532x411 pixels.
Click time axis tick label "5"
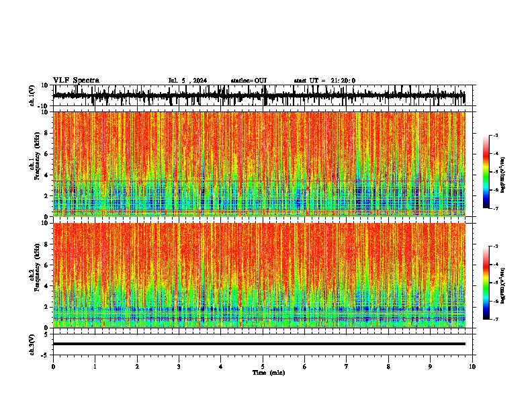coord(263,367)
